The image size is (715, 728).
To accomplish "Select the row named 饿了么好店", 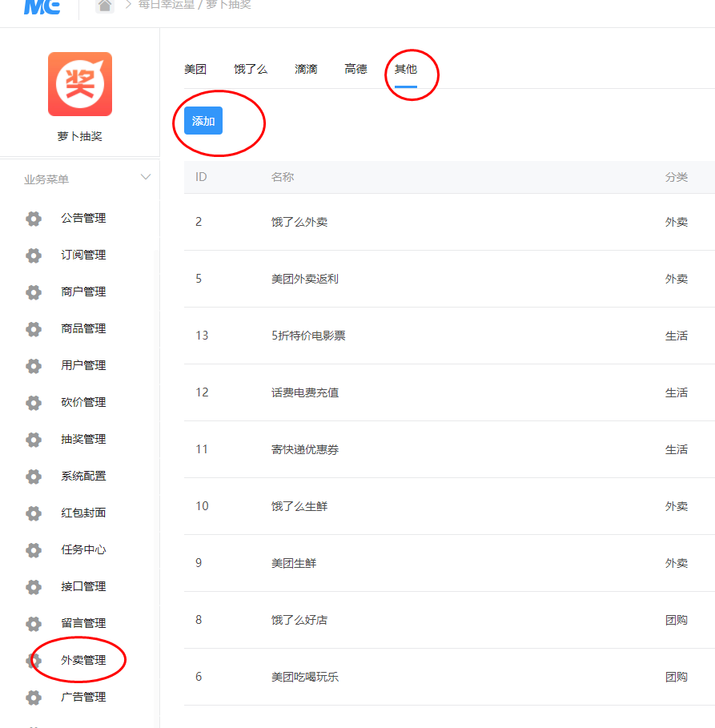I will tap(449, 621).
